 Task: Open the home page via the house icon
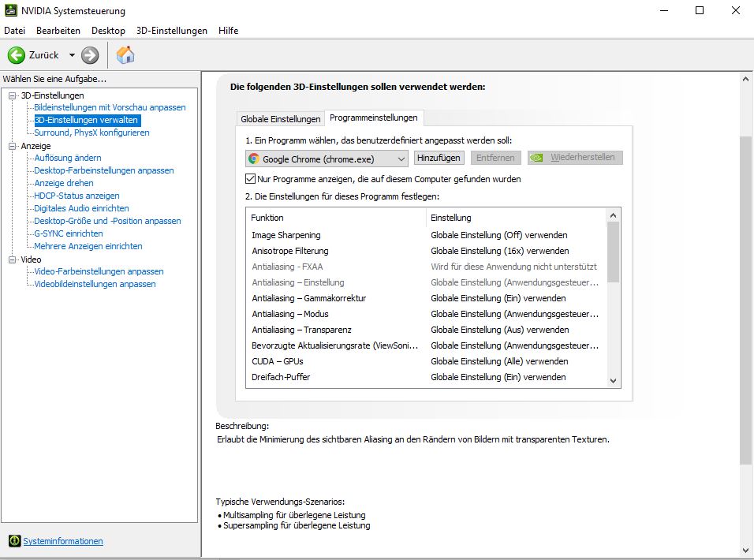(124, 55)
